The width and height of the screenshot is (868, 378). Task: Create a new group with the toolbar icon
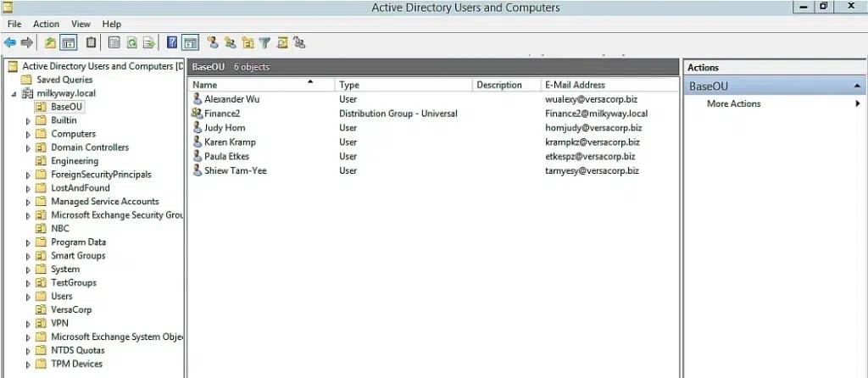coord(231,42)
